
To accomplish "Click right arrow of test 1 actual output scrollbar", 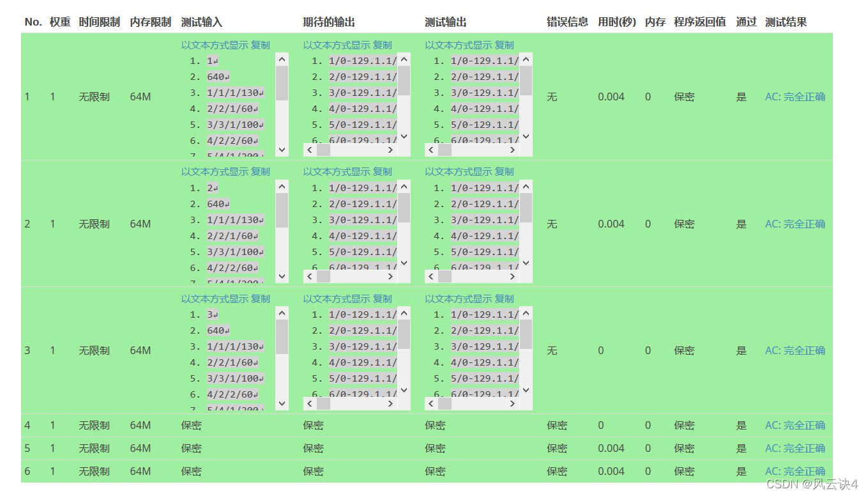I will 513,150.
